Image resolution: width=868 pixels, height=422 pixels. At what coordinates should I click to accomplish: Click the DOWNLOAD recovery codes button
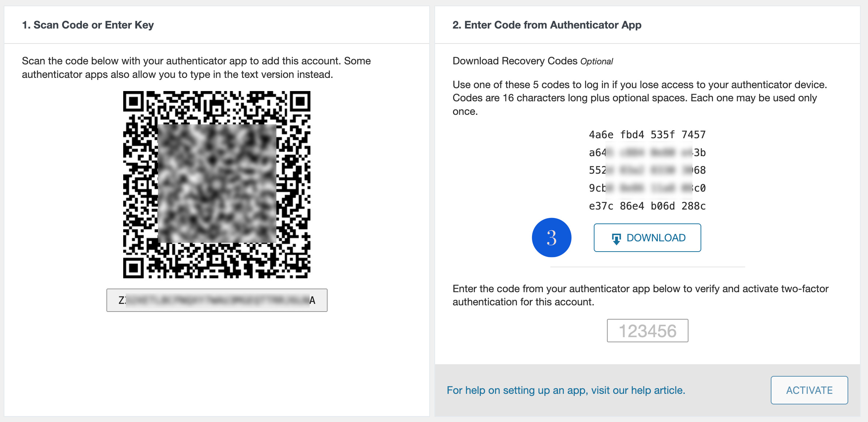[x=647, y=238]
